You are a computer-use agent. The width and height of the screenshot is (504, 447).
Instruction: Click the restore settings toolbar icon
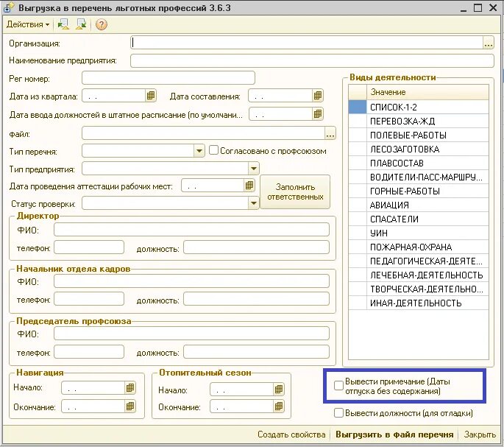click(63, 24)
